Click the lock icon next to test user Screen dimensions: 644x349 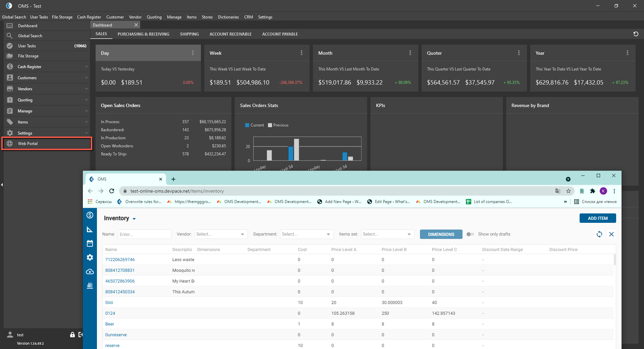(x=72, y=335)
